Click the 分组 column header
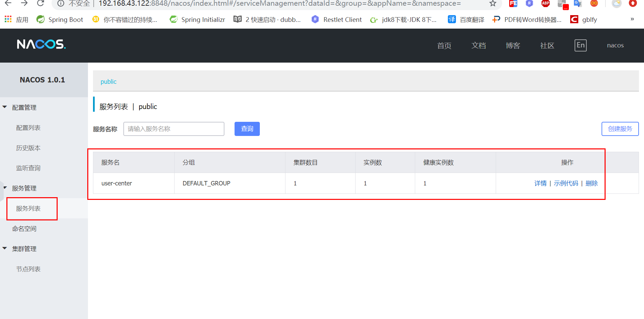The width and height of the screenshot is (644, 319). click(230, 163)
